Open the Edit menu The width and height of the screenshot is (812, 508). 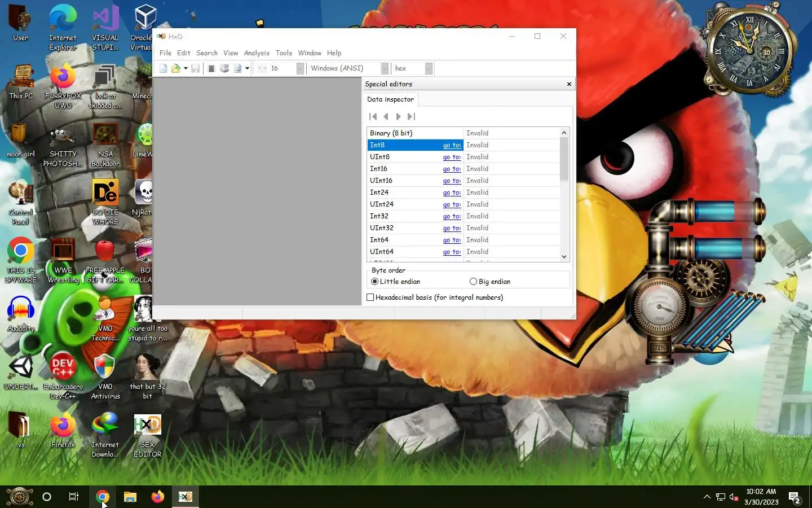point(184,53)
